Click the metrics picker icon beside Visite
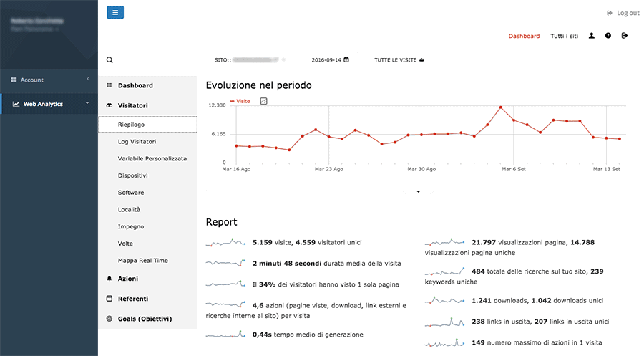644x356 pixels. (263, 101)
